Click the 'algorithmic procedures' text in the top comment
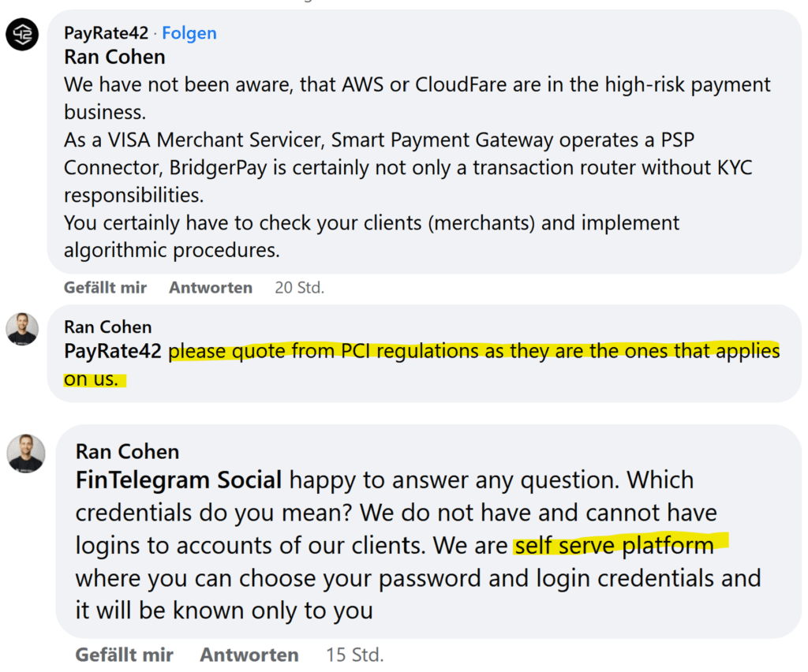Image resolution: width=808 pixels, height=672 pixels. (171, 250)
